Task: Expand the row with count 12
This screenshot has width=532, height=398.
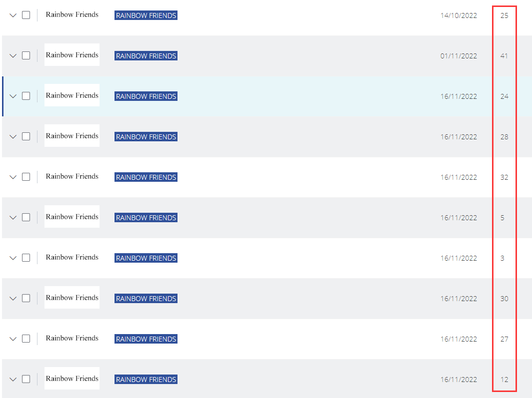Action: click(13, 380)
